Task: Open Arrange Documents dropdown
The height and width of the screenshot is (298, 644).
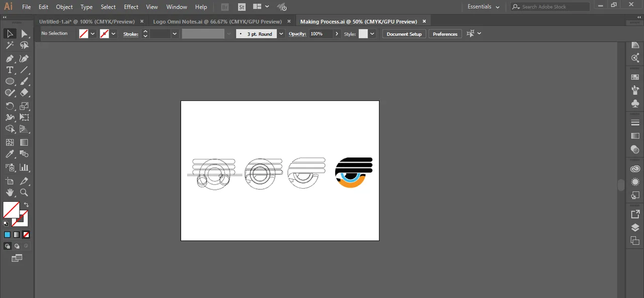Action: pyautogui.click(x=261, y=7)
